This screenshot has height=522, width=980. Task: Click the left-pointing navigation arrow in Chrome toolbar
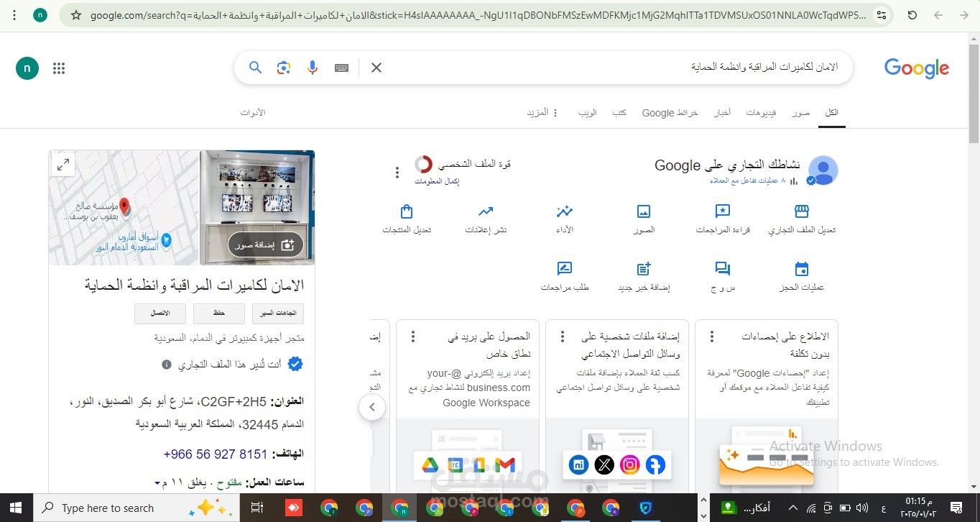[x=938, y=15]
